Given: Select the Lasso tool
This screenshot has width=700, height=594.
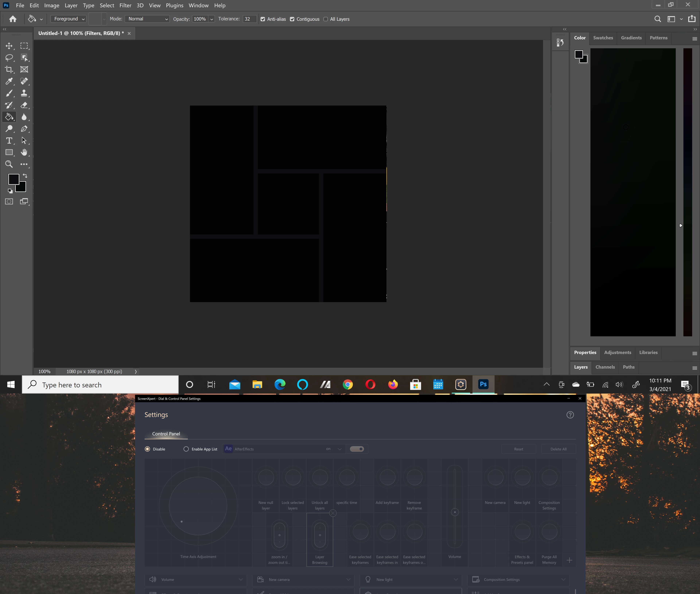Looking at the screenshot, I should pyautogui.click(x=9, y=58).
